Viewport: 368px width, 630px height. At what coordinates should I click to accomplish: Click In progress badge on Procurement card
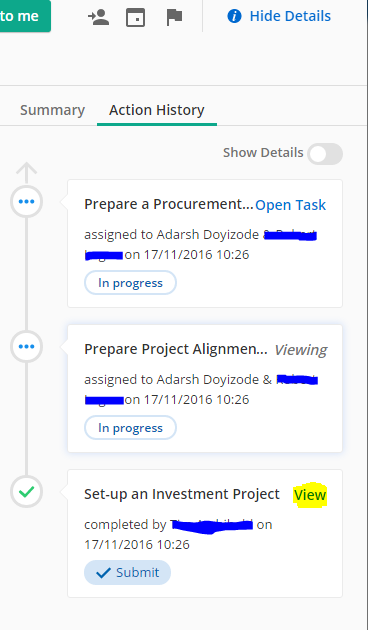click(130, 283)
